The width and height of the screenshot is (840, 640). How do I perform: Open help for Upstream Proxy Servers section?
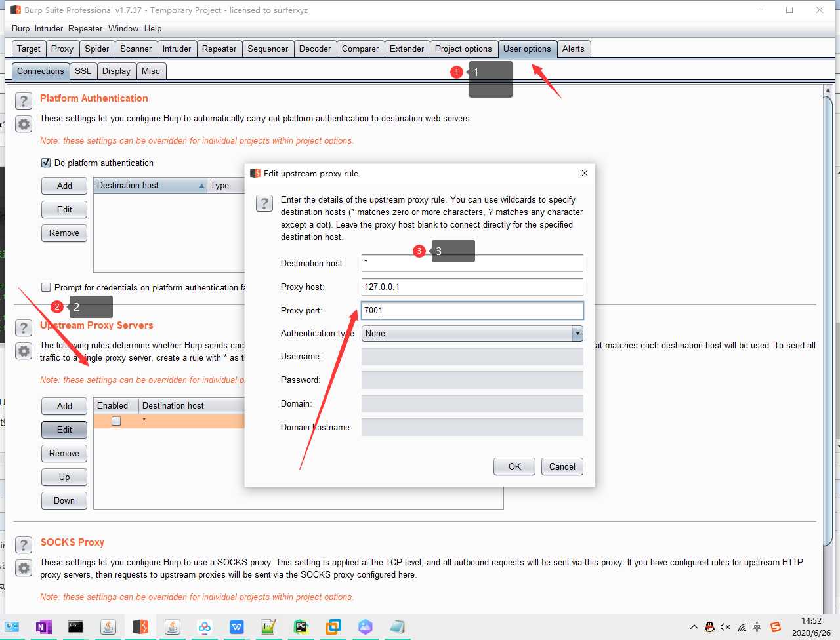[24, 328]
